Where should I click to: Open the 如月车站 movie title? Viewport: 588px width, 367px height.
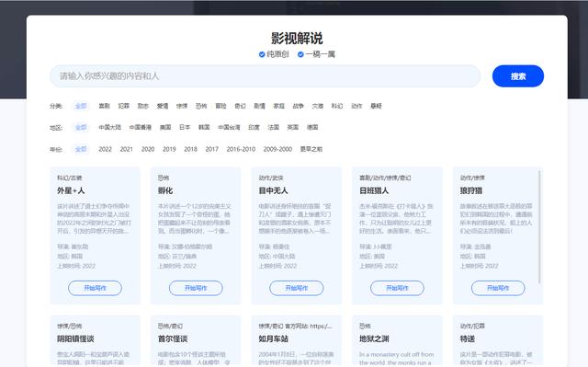(274, 338)
